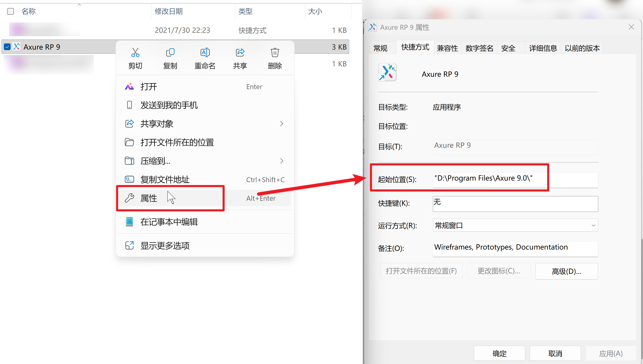Toggle the select-all checkbox beside 名称
The width and height of the screenshot is (643, 364).
click(11, 11)
